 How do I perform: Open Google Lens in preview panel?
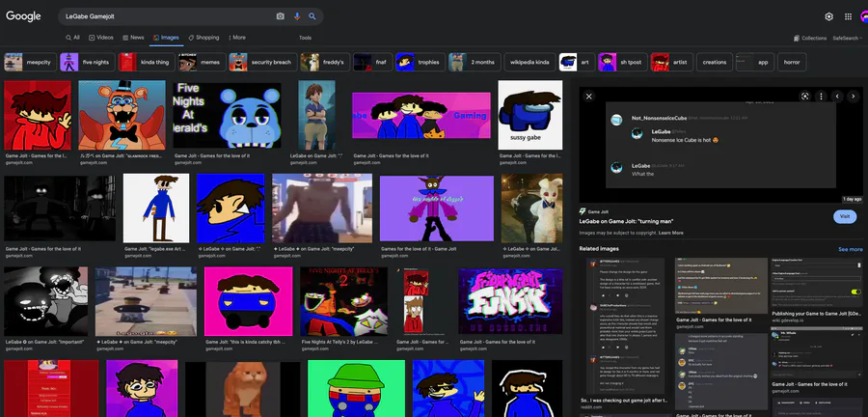tap(805, 97)
